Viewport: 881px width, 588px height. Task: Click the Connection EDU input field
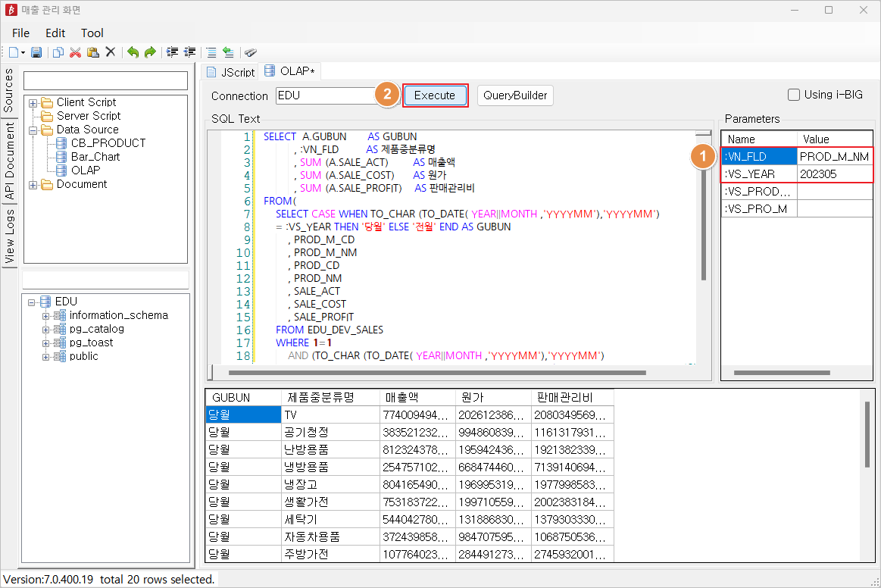[x=325, y=95]
